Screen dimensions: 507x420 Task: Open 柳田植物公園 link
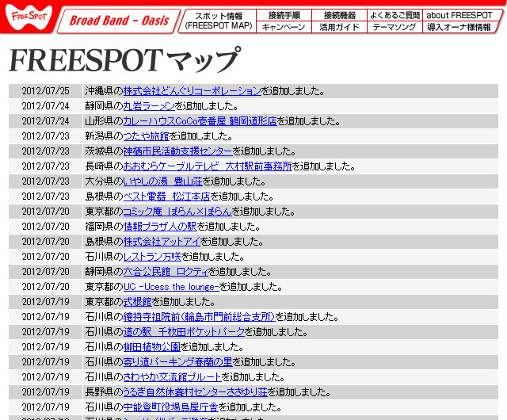pos(151,346)
